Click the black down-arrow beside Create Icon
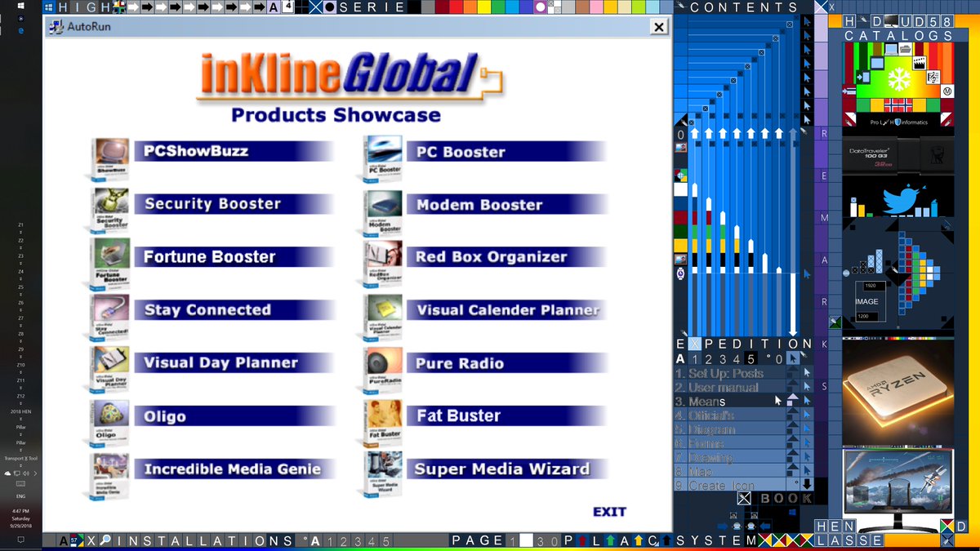This screenshot has height=551, width=980. [x=807, y=484]
